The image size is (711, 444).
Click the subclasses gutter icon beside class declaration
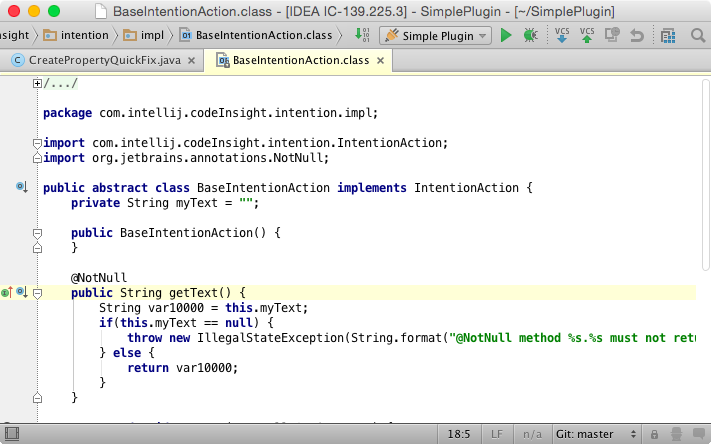point(22,187)
